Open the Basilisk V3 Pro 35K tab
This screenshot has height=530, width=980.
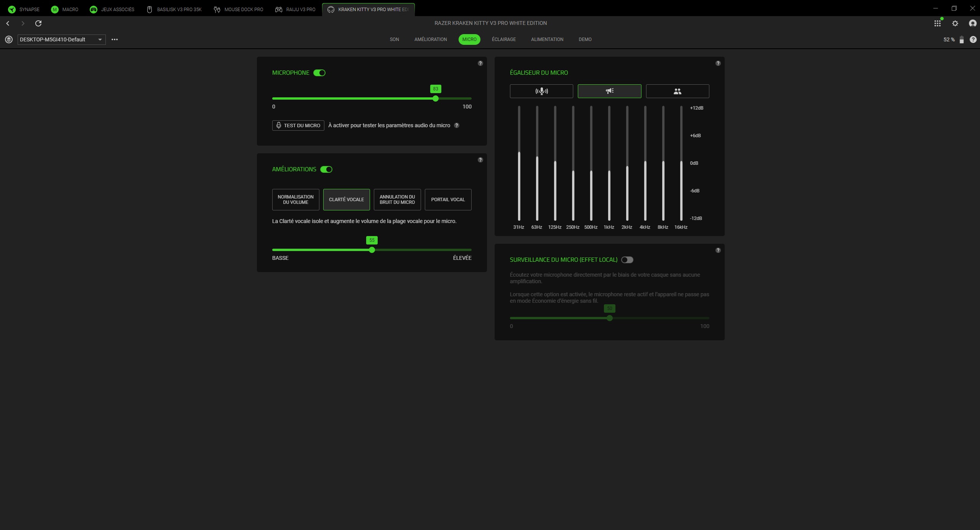tap(174, 9)
